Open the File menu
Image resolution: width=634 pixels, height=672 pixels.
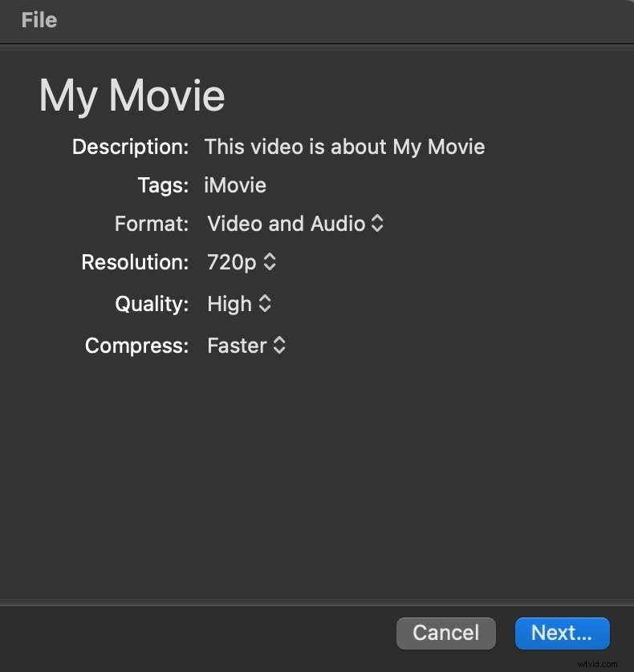(x=38, y=20)
